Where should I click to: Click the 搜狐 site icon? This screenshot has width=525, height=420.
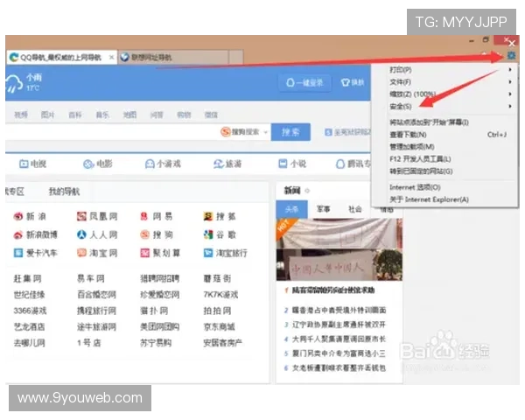click(x=208, y=216)
